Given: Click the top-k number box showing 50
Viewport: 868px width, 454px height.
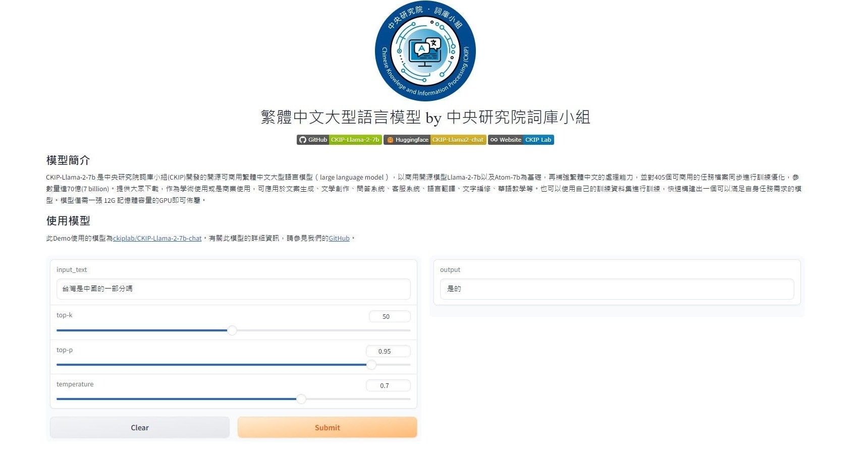Looking at the screenshot, I should [390, 316].
